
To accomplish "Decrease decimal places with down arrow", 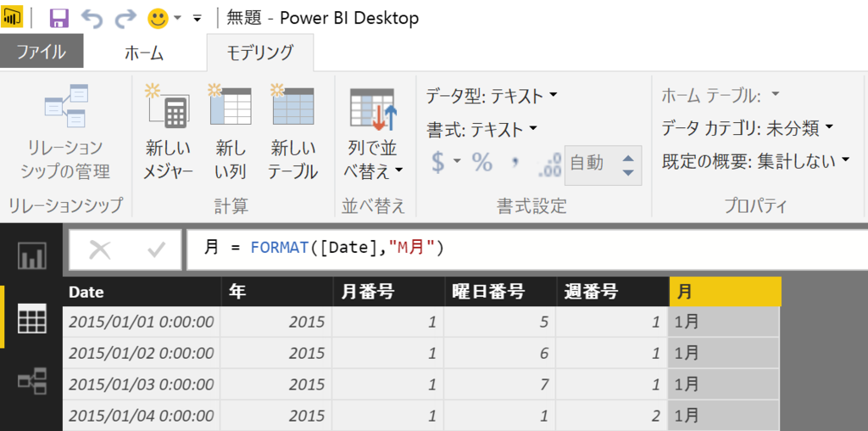I will click(628, 173).
